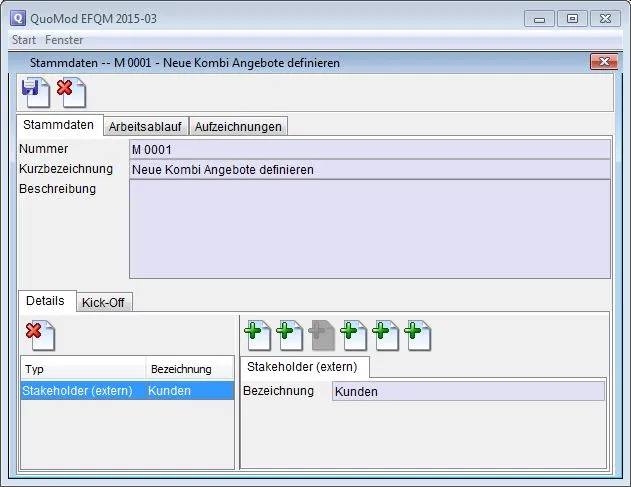Click inside the Beschreibung text area
631x487 pixels.
point(369,228)
